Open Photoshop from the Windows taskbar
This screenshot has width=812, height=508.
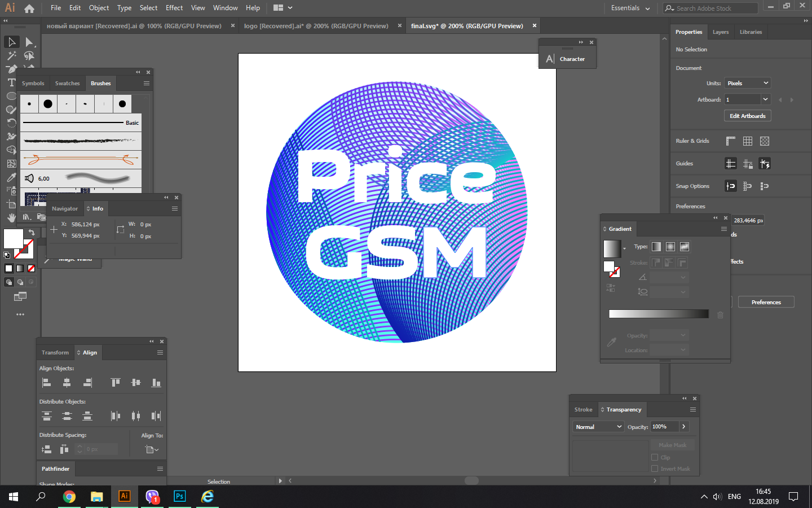click(179, 496)
